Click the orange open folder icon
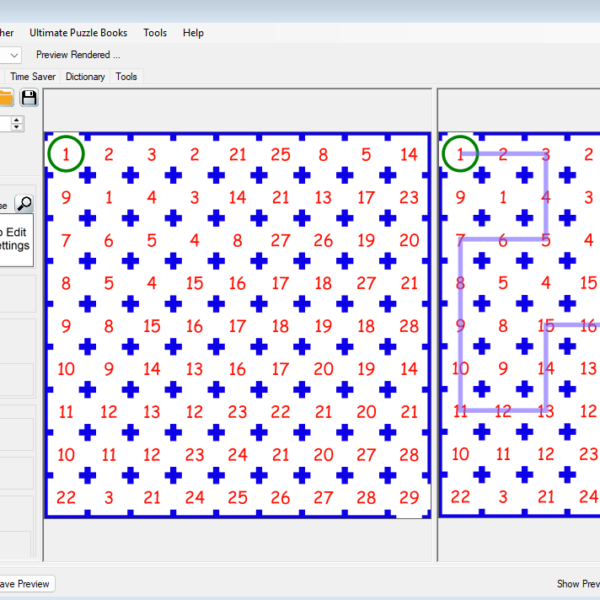This screenshot has width=600, height=600. (5, 97)
